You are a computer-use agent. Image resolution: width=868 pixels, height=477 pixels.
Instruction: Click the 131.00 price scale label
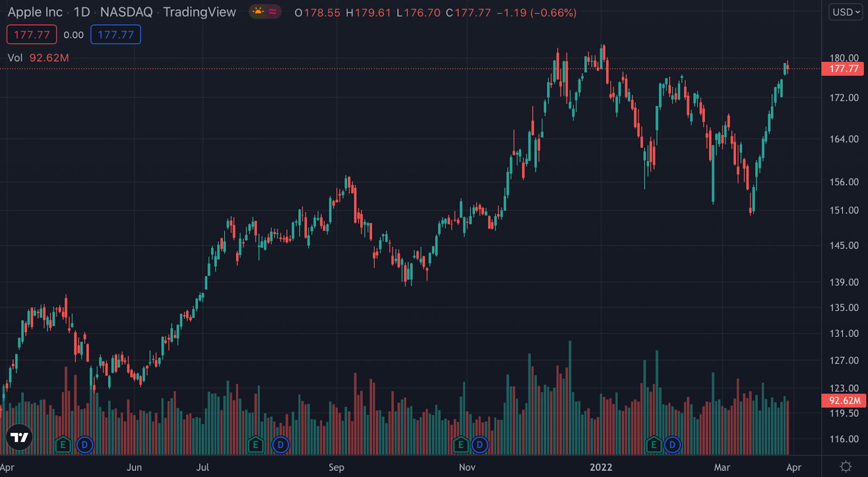(844, 333)
